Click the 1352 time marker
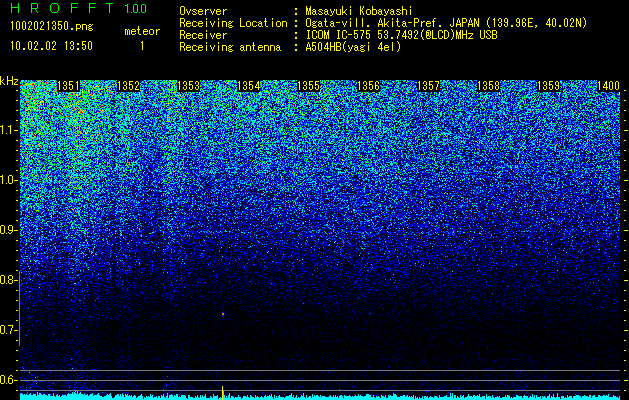Screen dimensions: 629x400 [x=128, y=86]
